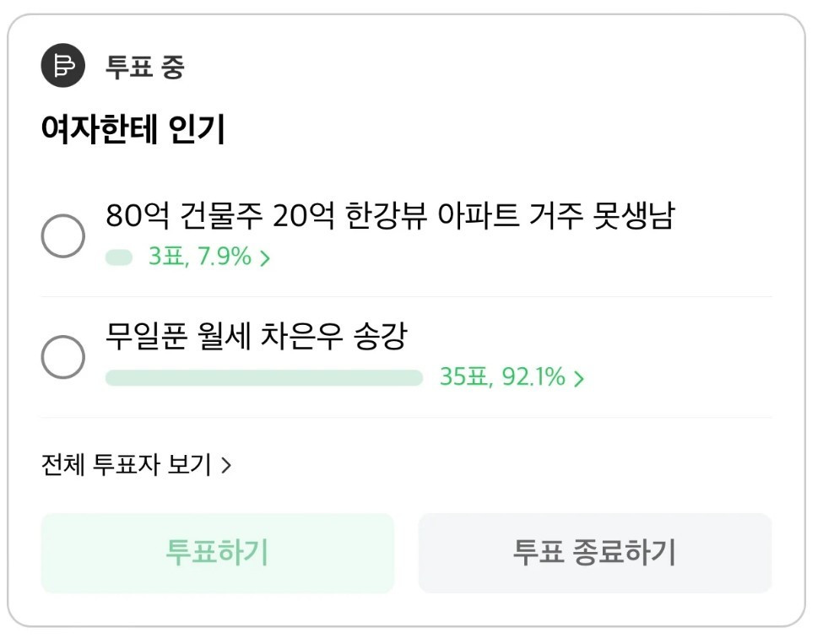Expand voters via chevron after 92.1%

(579, 378)
